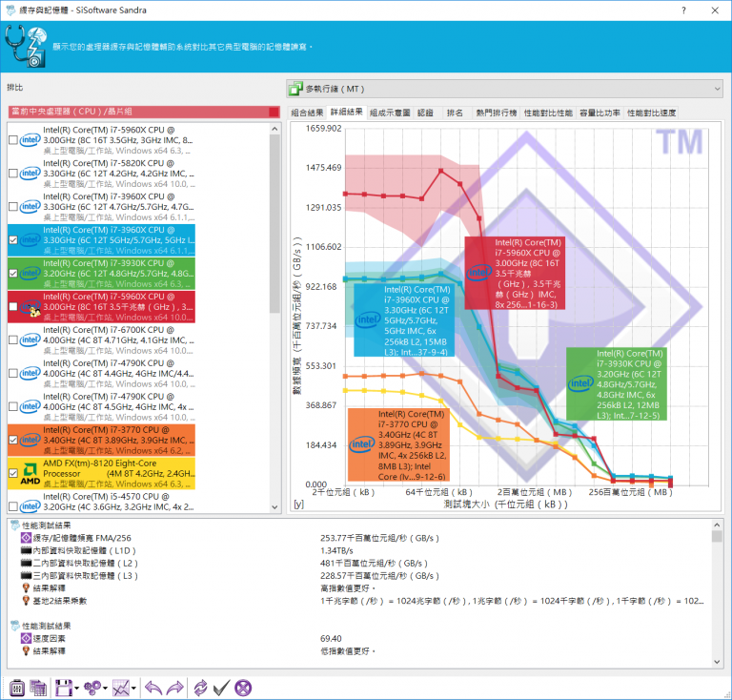Click the L1D cache chip icon
Viewport: 732px width, 700px height.
point(26,550)
